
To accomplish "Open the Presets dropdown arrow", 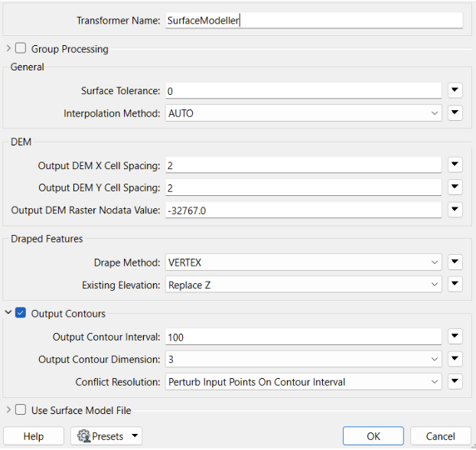I will [x=135, y=435].
